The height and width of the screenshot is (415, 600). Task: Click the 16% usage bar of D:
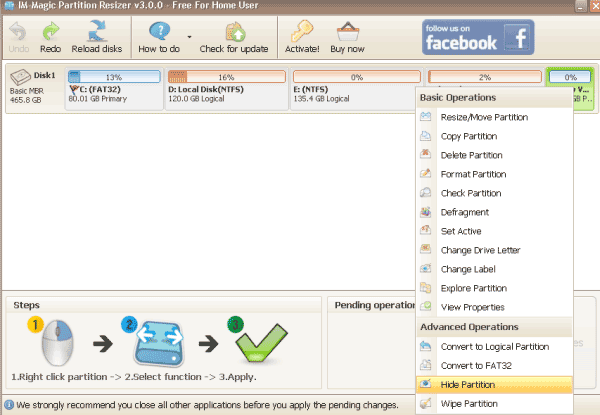[227, 77]
